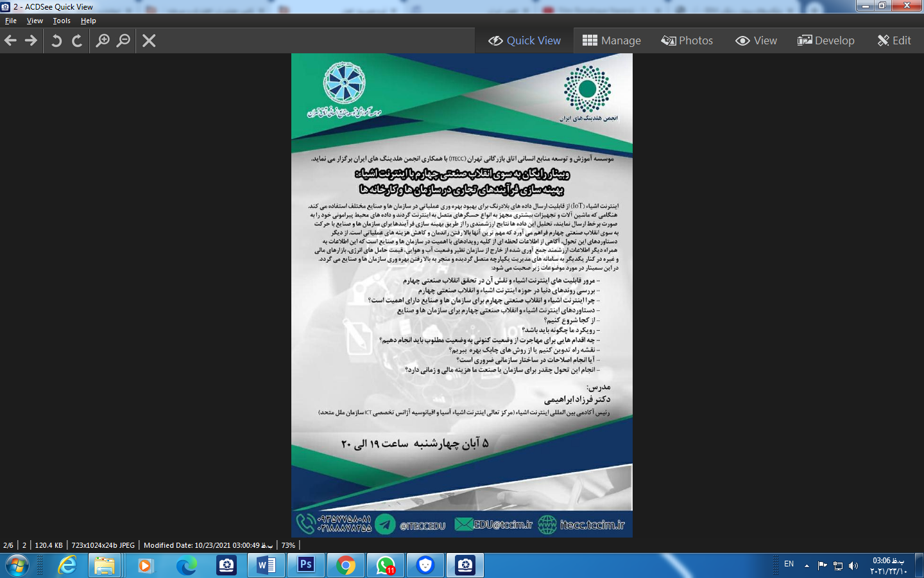This screenshot has width=924, height=578.
Task: Open the Tools menu
Action: [62, 21]
